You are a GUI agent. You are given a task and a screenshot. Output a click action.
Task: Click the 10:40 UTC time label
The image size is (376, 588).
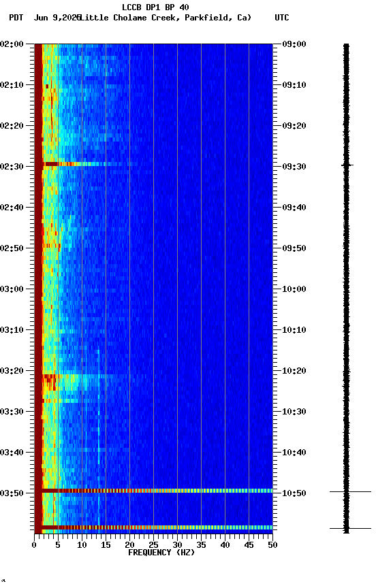(x=294, y=453)
